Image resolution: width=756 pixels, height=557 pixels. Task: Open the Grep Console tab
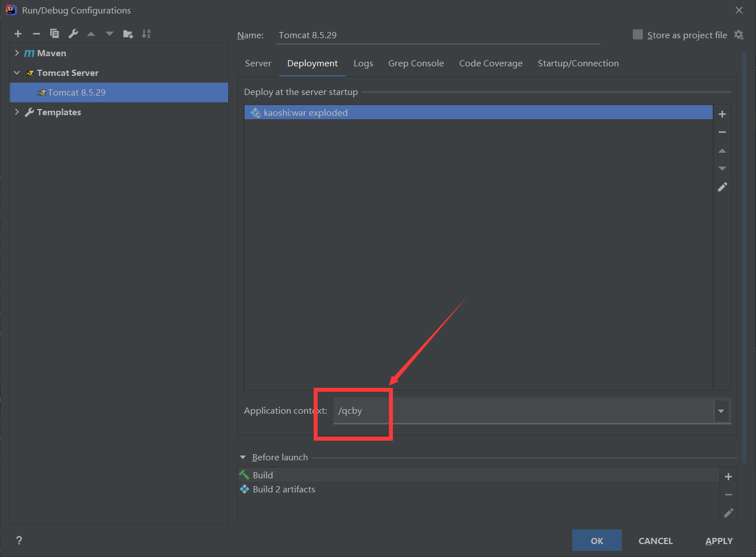pos(416,64)
